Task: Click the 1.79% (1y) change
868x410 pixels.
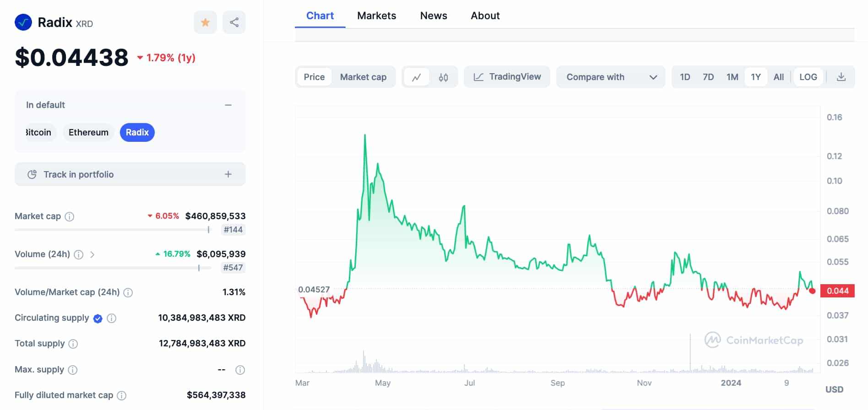Action: (166, 58)
